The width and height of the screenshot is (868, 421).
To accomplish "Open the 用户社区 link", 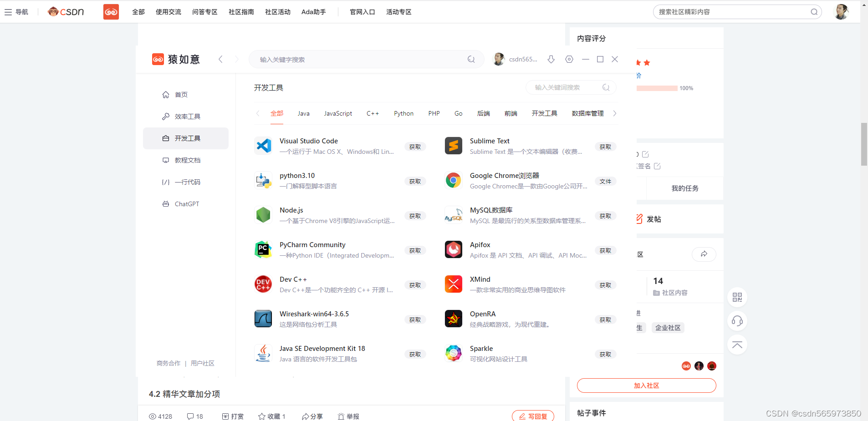I will (203, 363).
